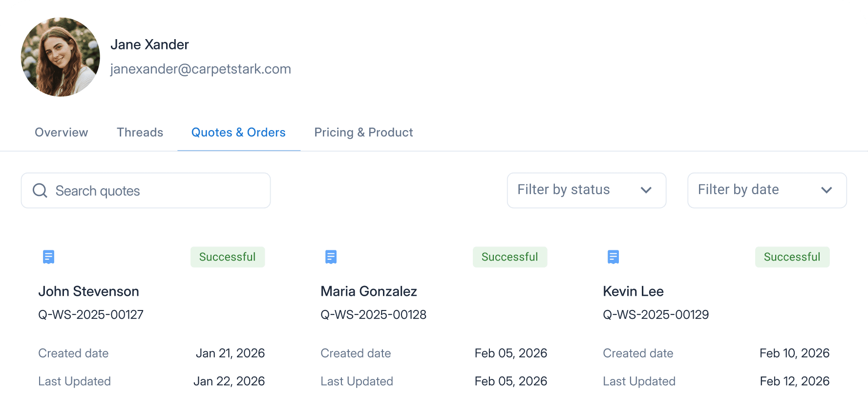Go to the Pricing & Product tab

pyautogui.click(x=363, y=133)
